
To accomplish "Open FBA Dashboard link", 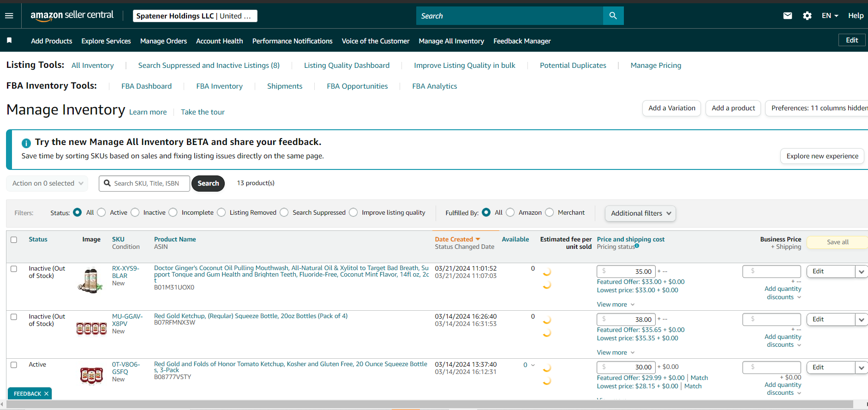I will [147, 86].
